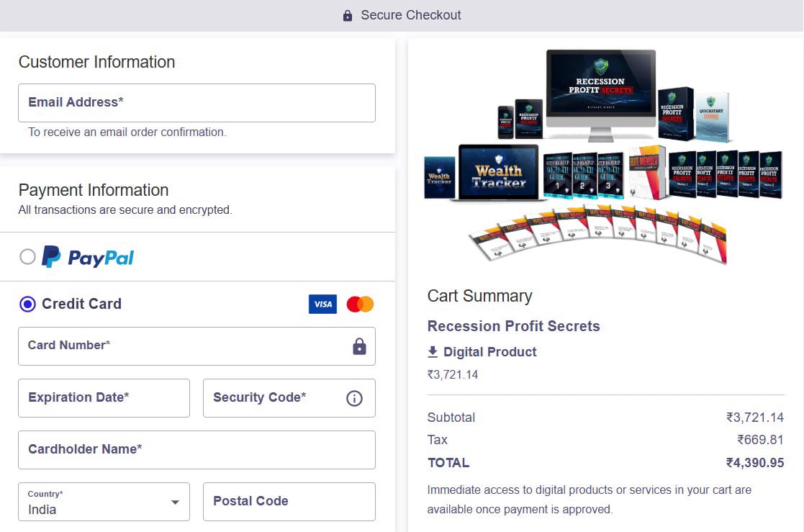Click the Security Code info icon

tap(354, 398)
